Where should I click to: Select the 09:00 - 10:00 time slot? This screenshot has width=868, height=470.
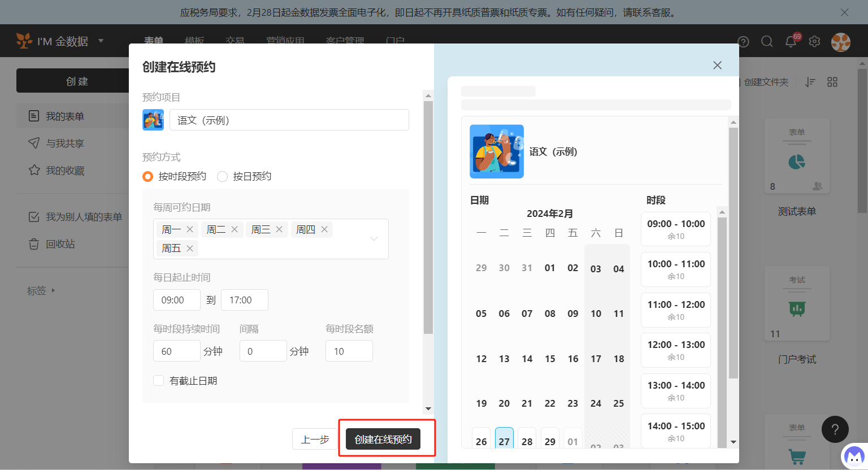tap(676, 229)
